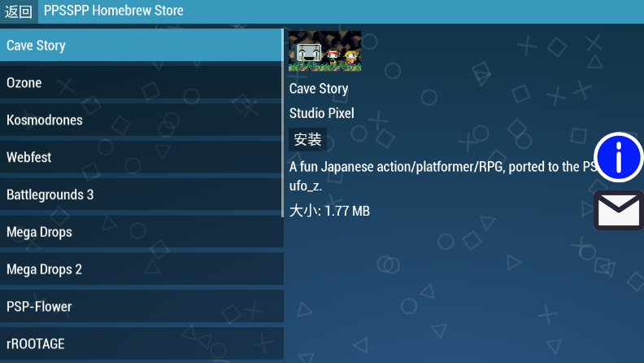Go back with the 返回 button
The width and height of the screenshot is (644, 363).
pyautogui.click(x=19, y=11)
